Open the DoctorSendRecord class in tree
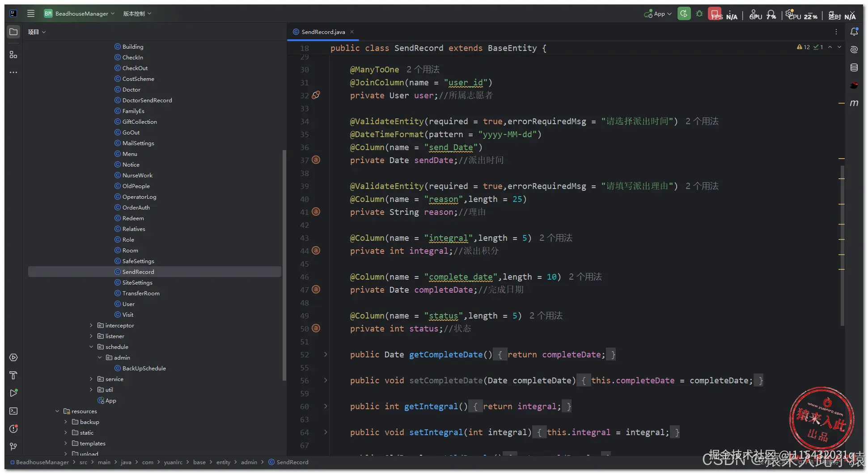The width and height of the screenshot is (868, 474). pos(147,100)
